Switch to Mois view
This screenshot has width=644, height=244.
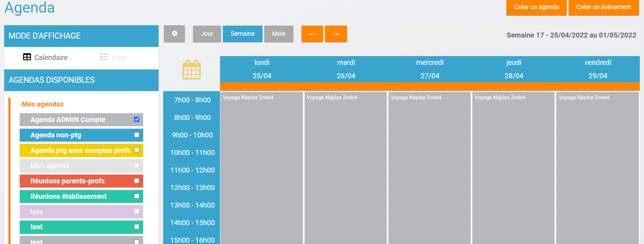coord(279,34)
